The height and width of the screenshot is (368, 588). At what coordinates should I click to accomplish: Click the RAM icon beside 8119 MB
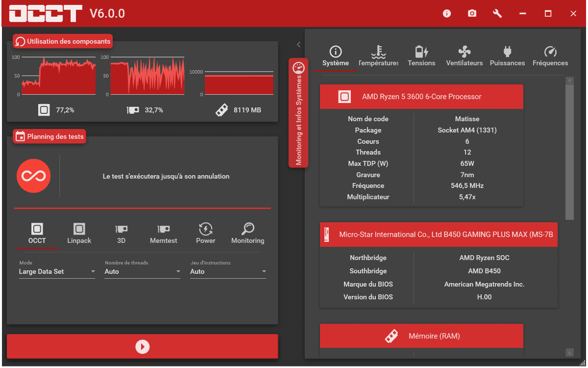point(222,110)
